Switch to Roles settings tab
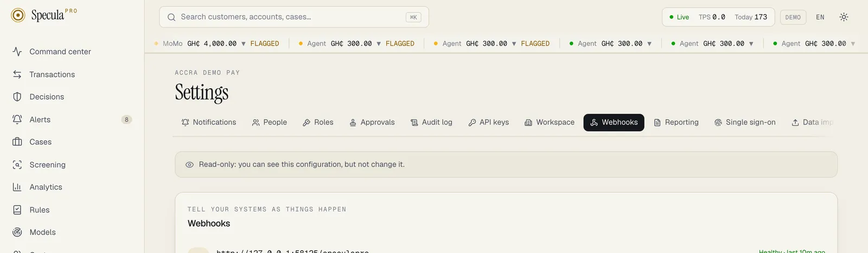 (x=318, y=122)
